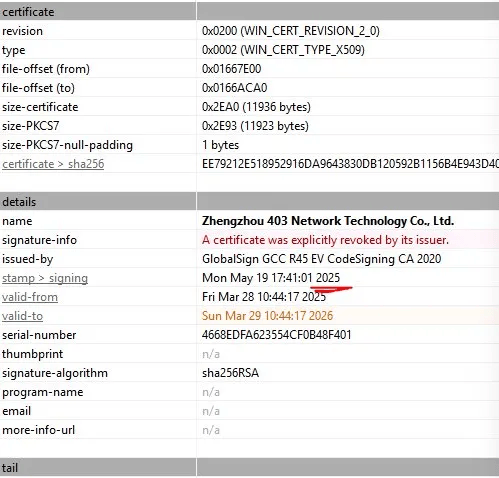Select the 'size-PKCS7' label

31,126
